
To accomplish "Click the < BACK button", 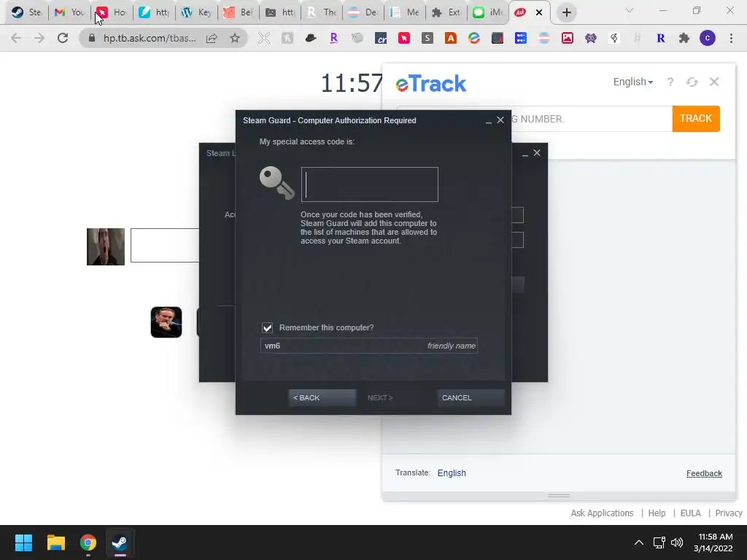I will (322, 397).
